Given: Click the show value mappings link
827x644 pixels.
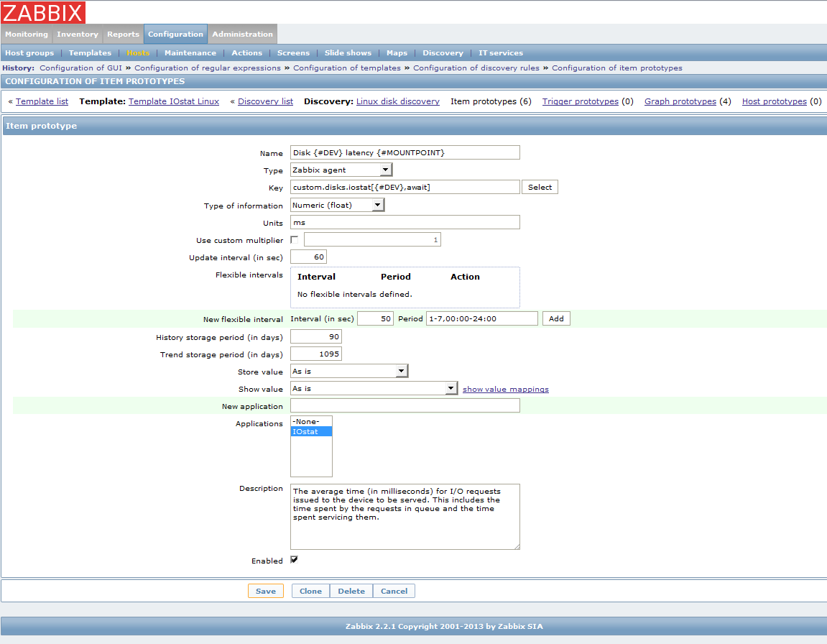Looking at the screenshot, I should point(505,389).
